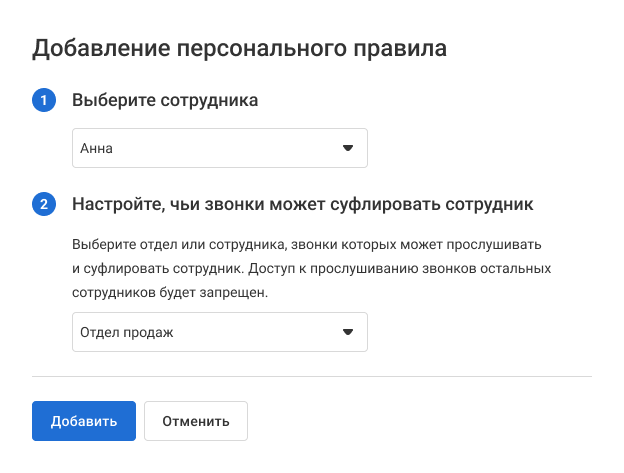
Task: Click the blue step 1 number badge
Action: pos(44,100)
